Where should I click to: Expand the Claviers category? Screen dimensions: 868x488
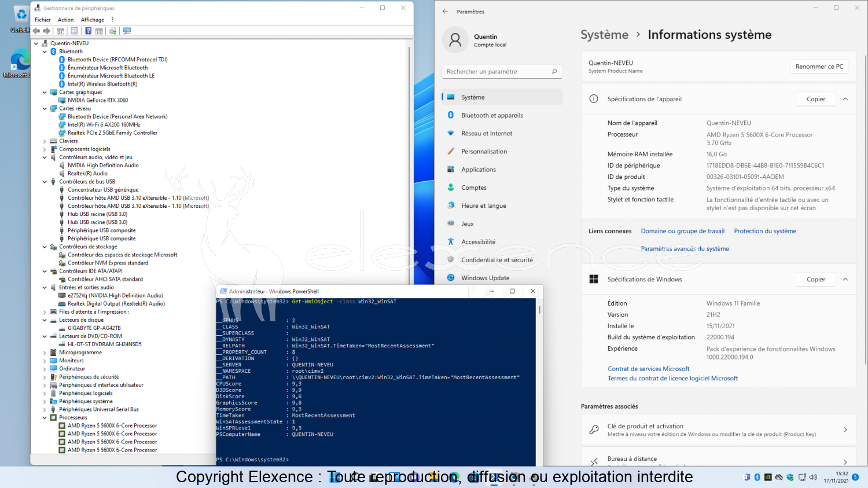[x=45, y=141]
